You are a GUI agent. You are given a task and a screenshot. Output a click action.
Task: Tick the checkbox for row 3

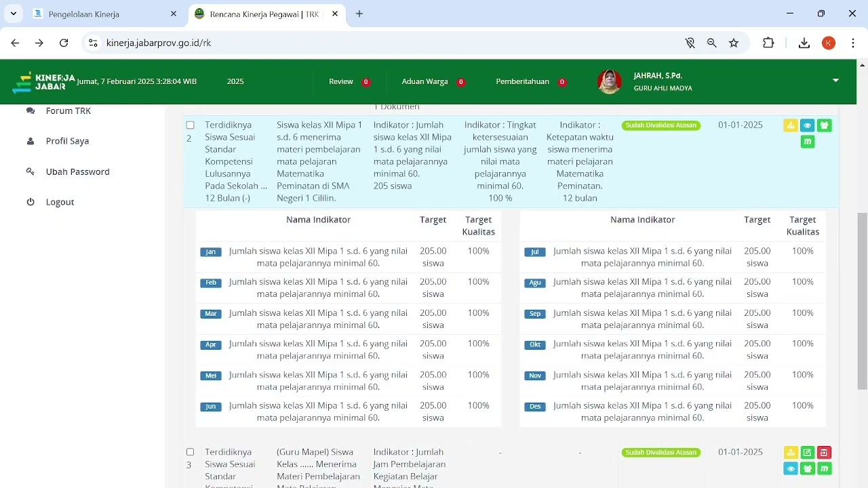(x=191, y=452)
